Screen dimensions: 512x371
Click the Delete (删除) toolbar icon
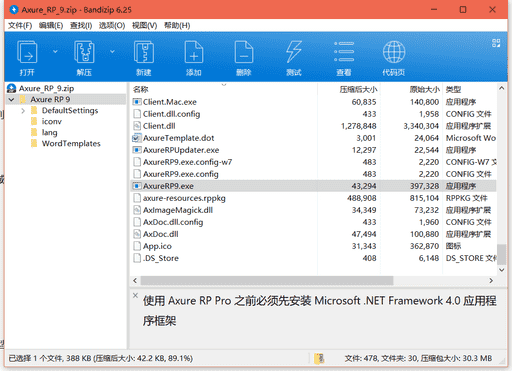(x=244, y=52)
